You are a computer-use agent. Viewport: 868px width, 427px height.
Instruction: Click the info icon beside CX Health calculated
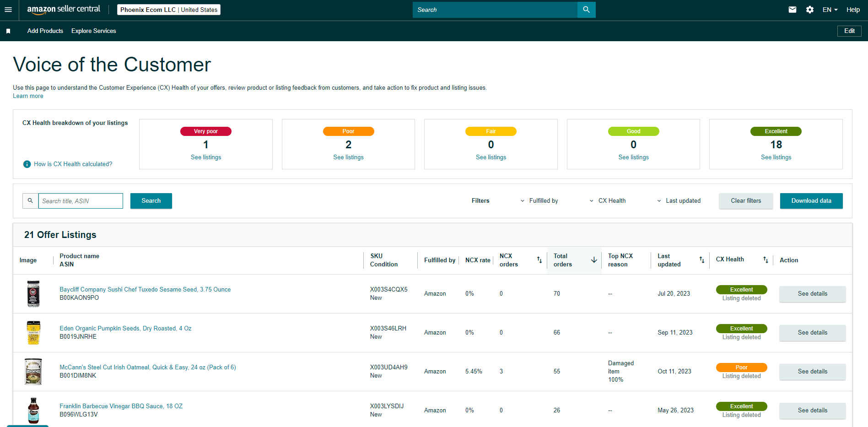(x=27, y=164)
